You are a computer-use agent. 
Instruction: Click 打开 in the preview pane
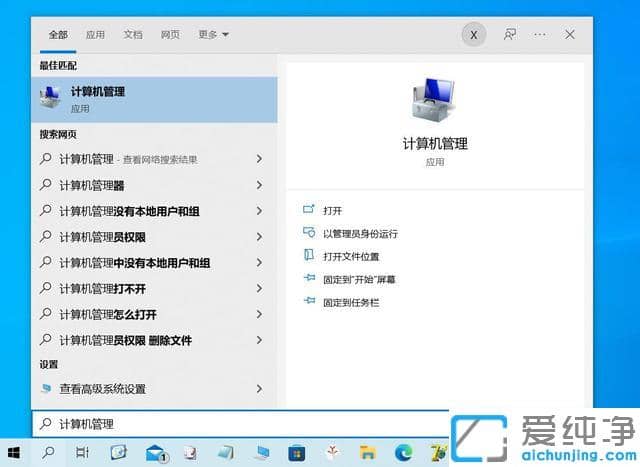coord(332,211)
